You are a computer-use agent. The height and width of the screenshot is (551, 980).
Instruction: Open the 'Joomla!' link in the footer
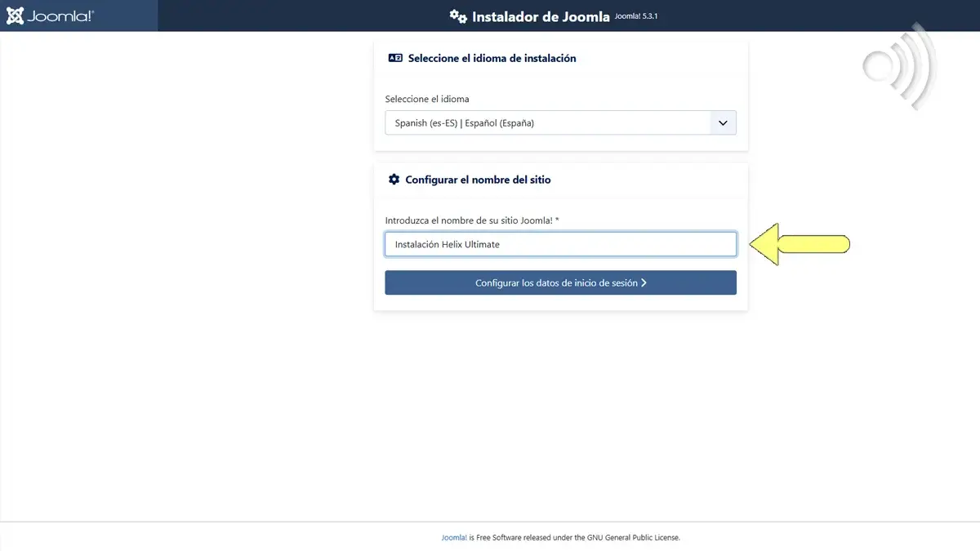pyautogui.click(x=454, y=537)
